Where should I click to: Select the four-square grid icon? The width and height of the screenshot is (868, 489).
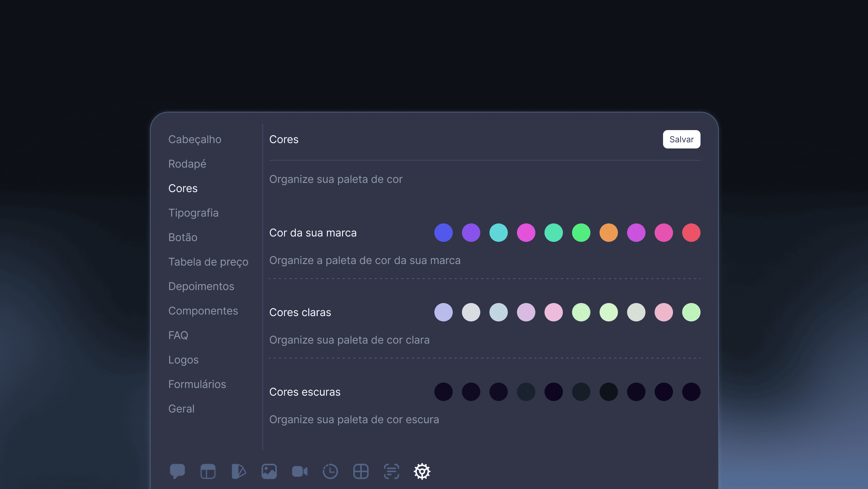click(361, 471)
